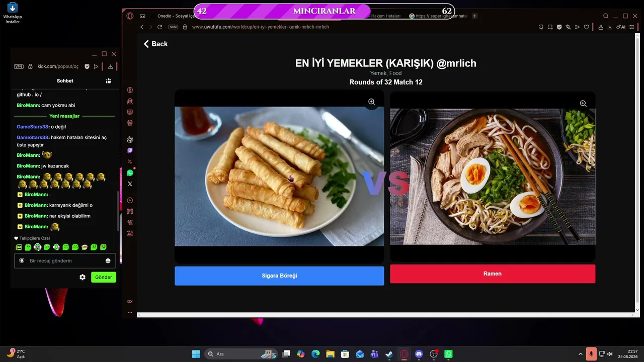Jump to Yeni mesajlar divider in chat
The width and height of the screenshot is (644, 362).
coord(64,116)
